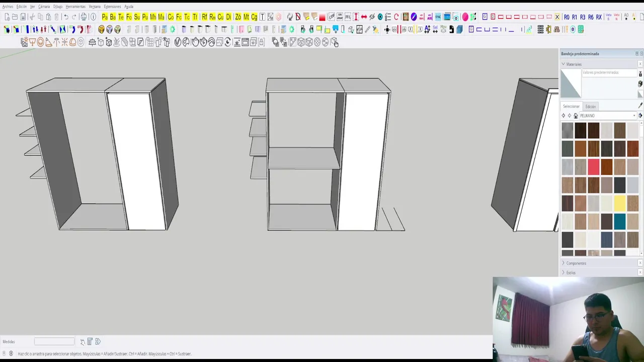Click the Open file folder icon
Screen dimensions: 644x362
click(15, 17)
